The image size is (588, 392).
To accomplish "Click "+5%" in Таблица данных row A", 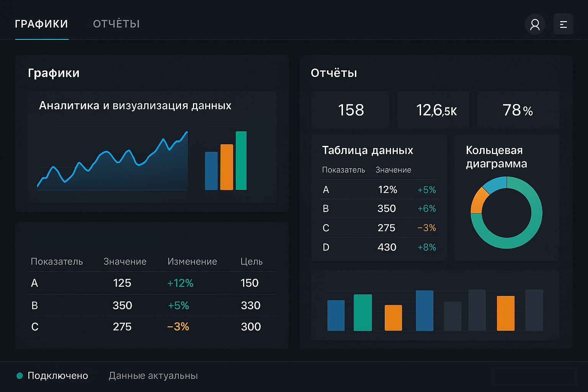I will (426, 189).
